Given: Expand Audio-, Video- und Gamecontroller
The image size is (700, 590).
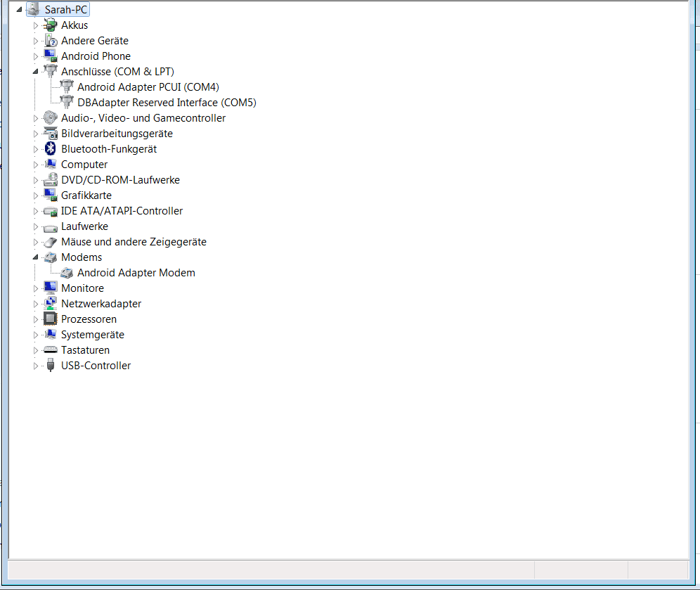Looking at the screenshot, I should click(x=36, y=118).
